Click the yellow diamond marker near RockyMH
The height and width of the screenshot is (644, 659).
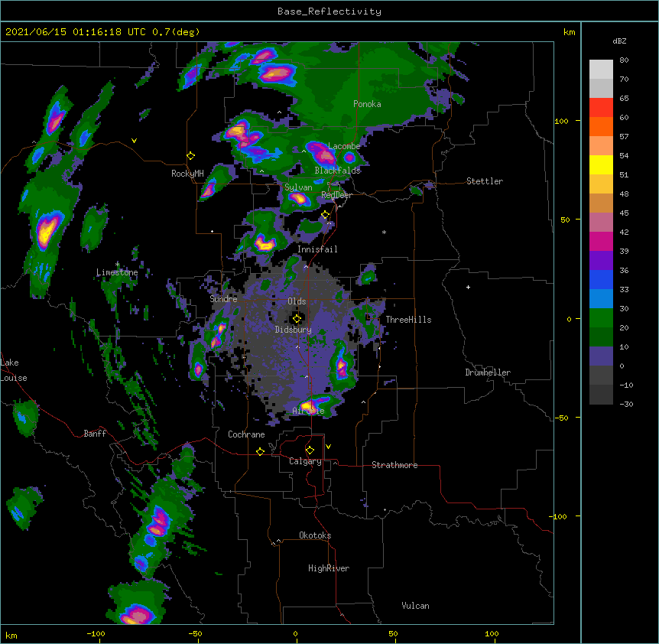coord(190,156)
